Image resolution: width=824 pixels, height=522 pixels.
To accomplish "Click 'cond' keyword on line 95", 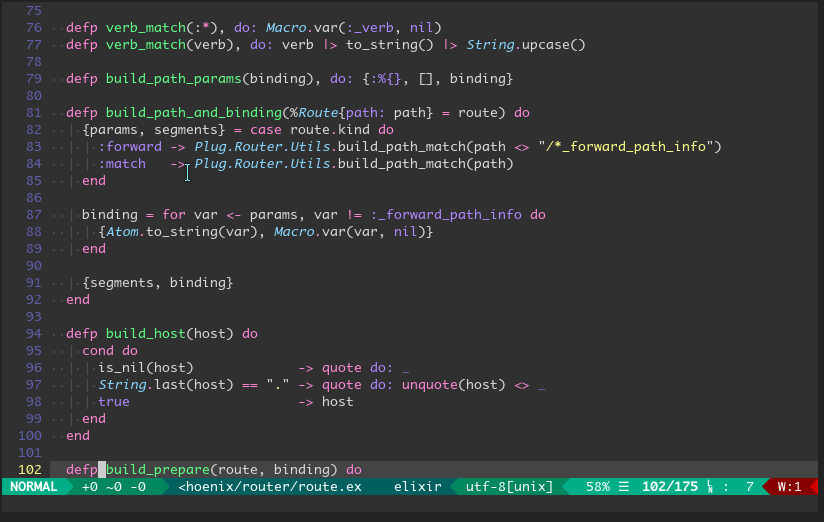I will (98, 351).
